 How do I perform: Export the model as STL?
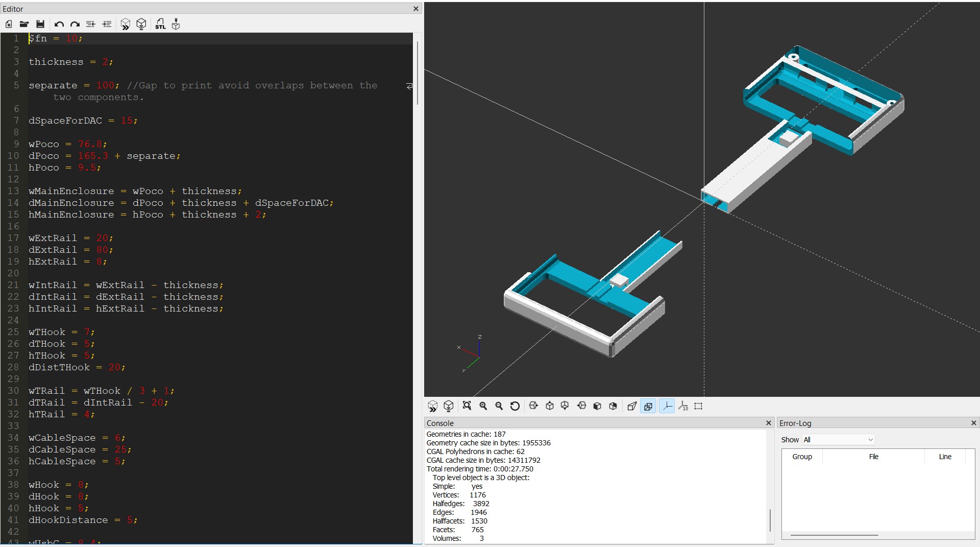160,24
